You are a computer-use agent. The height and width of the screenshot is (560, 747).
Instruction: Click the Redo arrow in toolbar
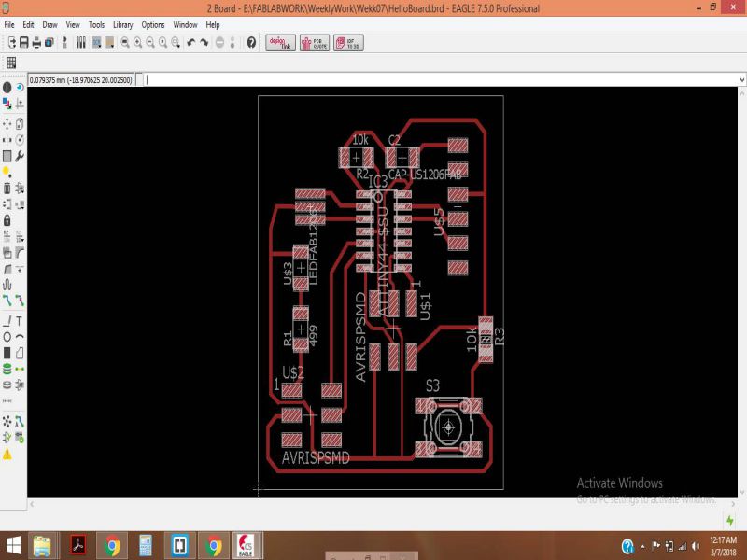204,42
